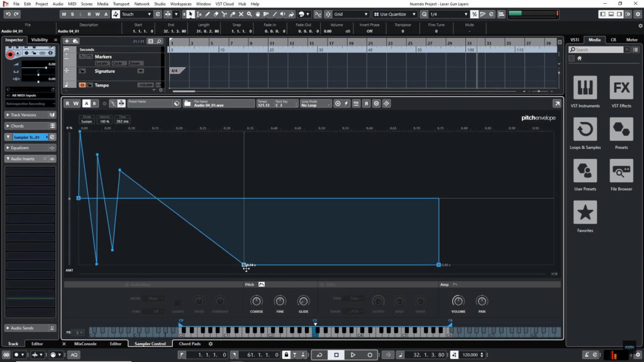Click the Locate button in Markers track
The width and height of the screenshot is (644, 362).
[102, 63]
